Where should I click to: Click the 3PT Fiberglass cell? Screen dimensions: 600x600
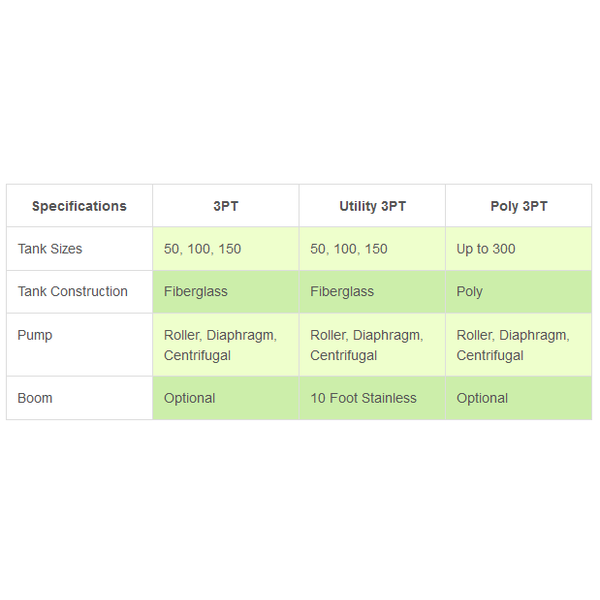[226, 292]
